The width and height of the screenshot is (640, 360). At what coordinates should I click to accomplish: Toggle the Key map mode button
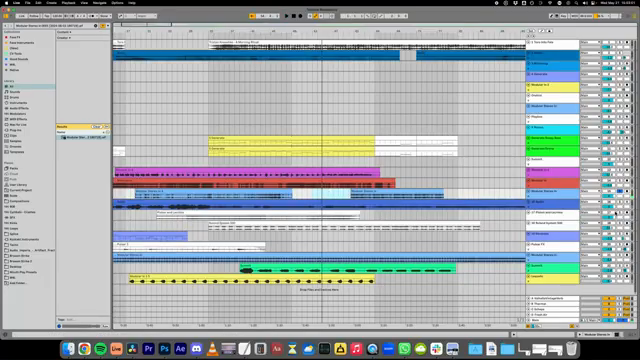click(x=564, y=16)
